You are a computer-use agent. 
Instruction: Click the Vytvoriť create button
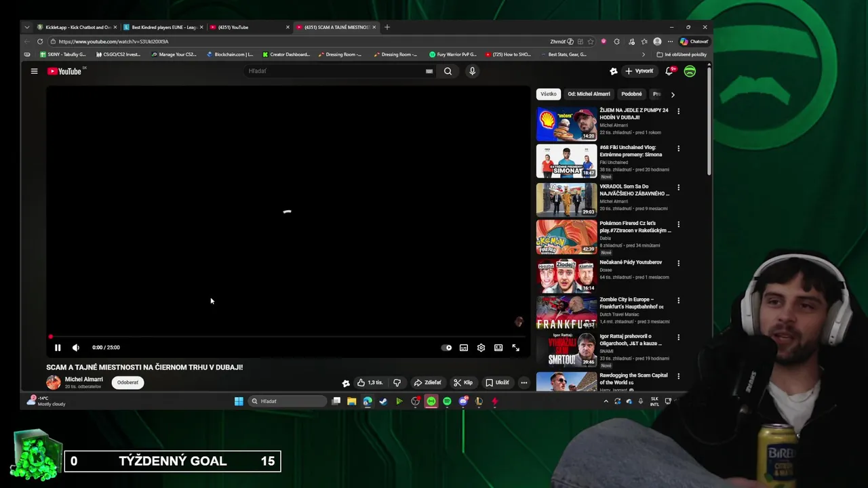coord(639,71)
